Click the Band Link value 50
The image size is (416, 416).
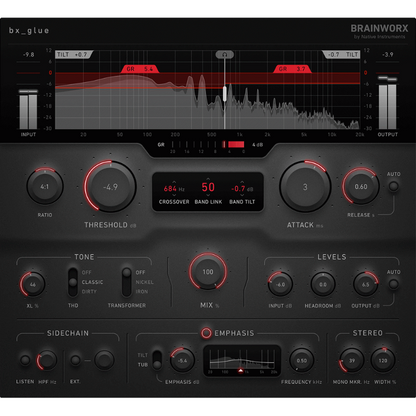[x=208, y=187]
